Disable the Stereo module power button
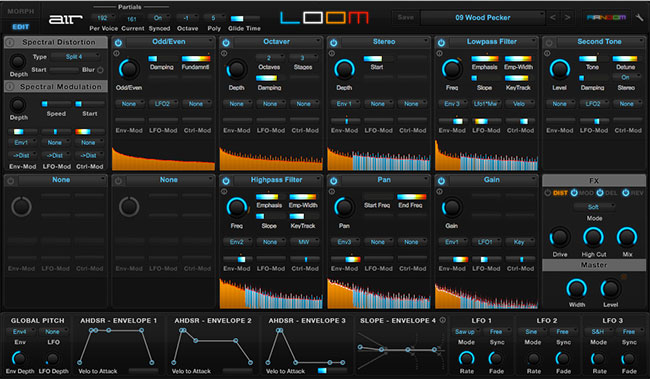The height and width of the screenshot is (379, 650). coord(334,43)
